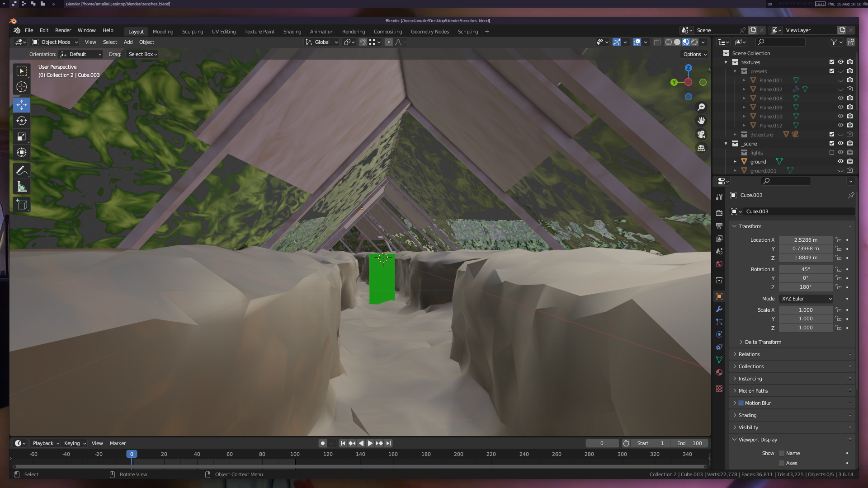
Task: Select the Scale tool
Action: [x=21, y=136]
